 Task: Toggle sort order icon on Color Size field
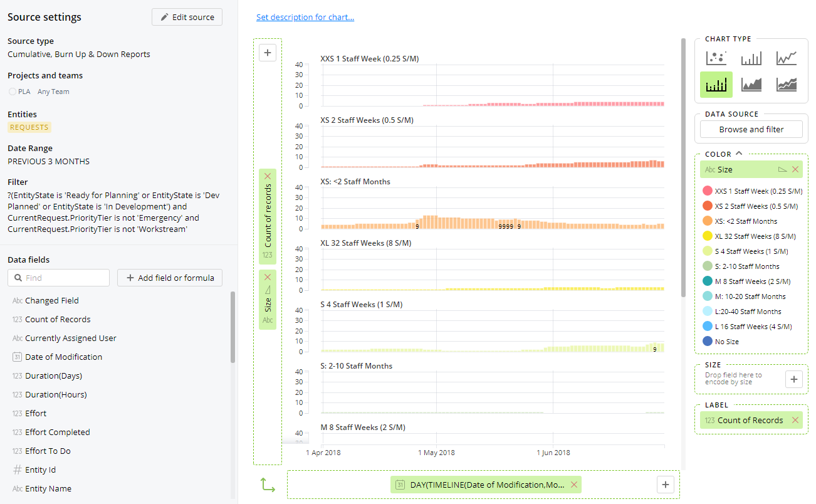[x=781, y=169]
